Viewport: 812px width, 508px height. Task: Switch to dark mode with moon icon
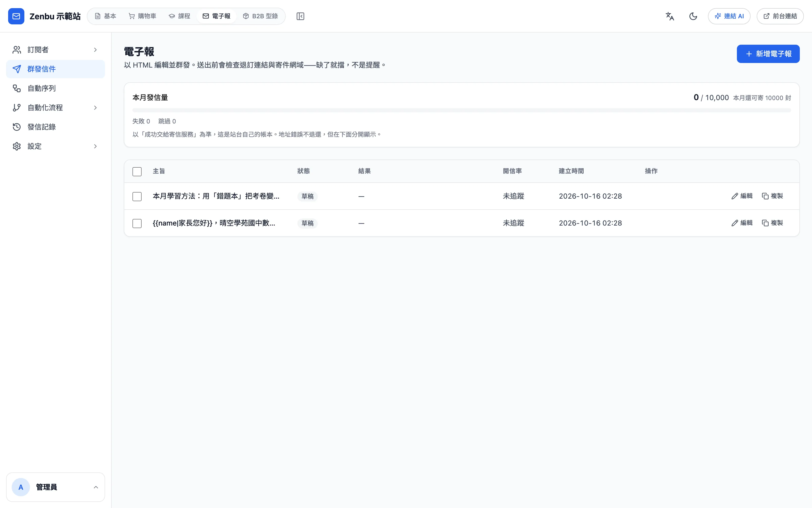tap(693, 16)
